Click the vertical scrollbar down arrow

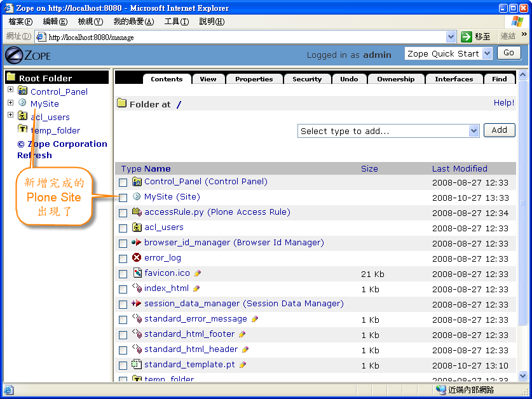pos(522,375)
